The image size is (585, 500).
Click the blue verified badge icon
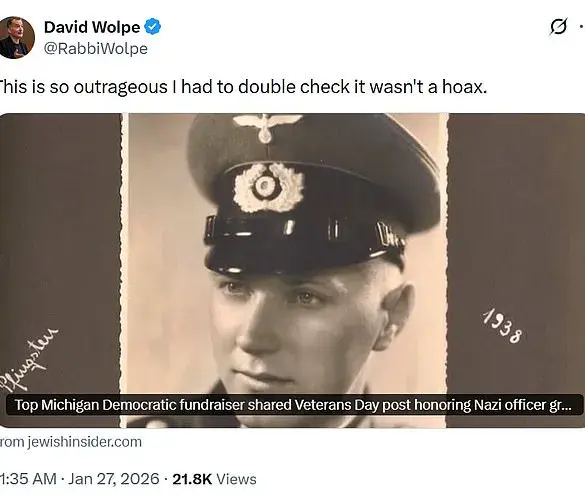tap(152, 27)
